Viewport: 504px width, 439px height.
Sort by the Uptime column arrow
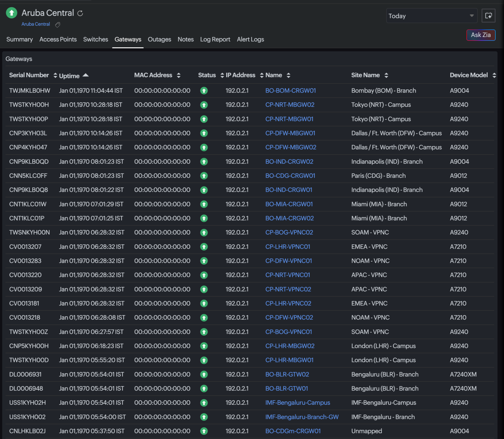pyautogui.click(x=86, y=75)
